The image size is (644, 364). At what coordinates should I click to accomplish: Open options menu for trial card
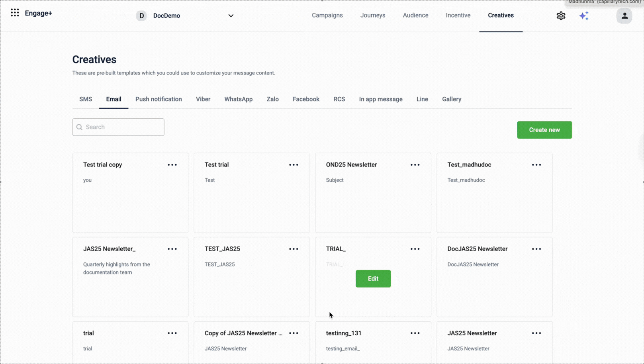point(172,333)
